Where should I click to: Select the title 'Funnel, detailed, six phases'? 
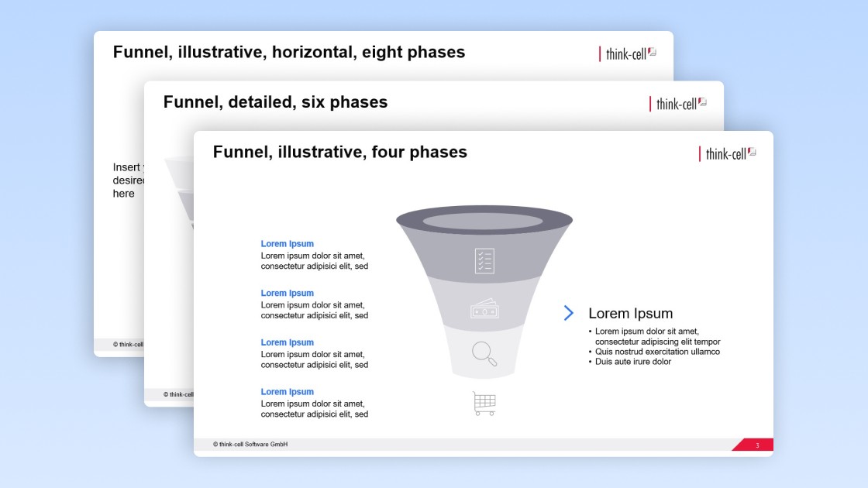[275, 102]
